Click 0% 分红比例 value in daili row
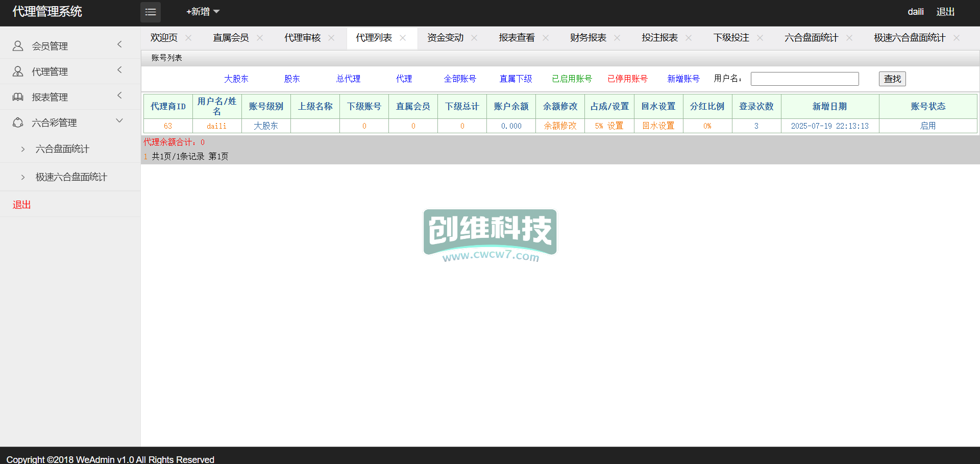The width and height of the screenshot is (980, 464). point(707,126)
